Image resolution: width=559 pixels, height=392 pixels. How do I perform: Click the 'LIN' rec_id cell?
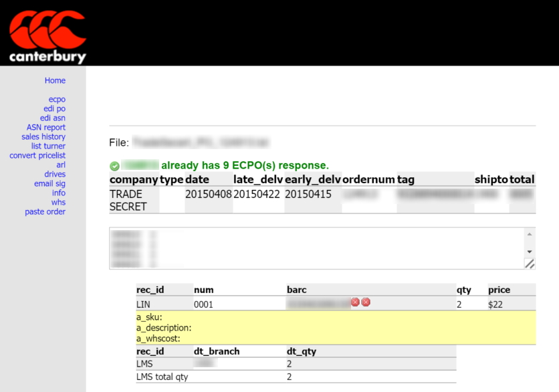coord(143,304)
